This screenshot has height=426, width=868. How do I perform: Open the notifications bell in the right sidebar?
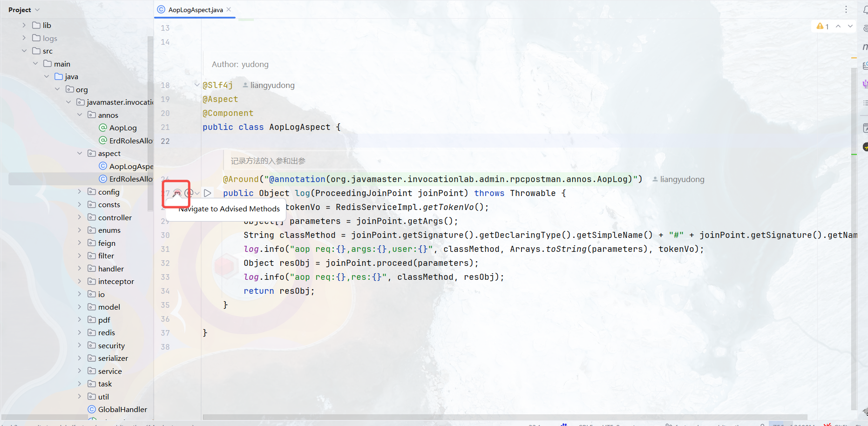click(x=864, y=8)
